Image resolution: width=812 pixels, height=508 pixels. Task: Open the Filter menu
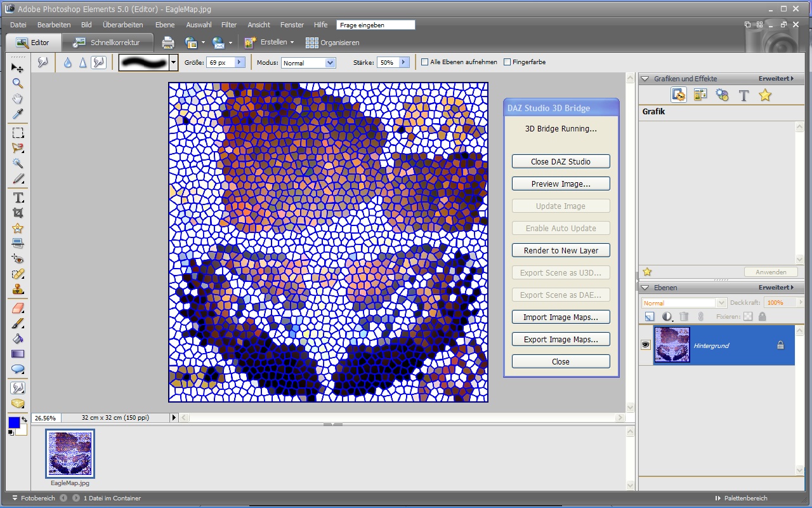[229, 25]
